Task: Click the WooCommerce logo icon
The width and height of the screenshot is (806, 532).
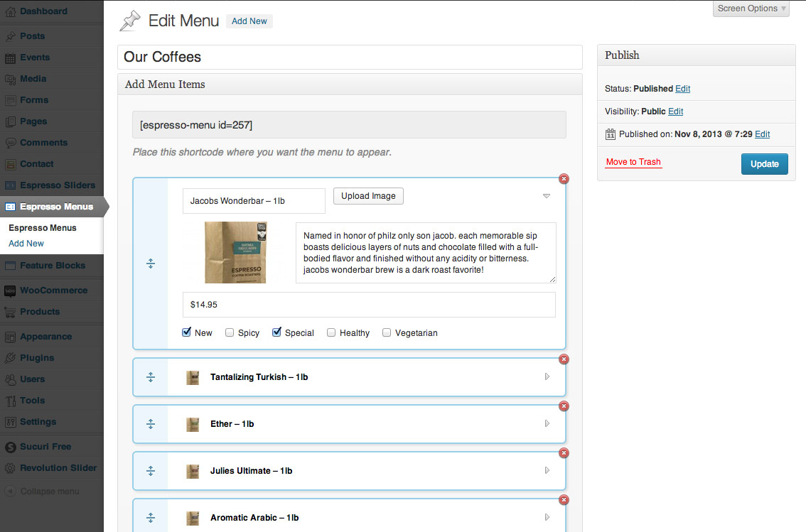Action: pyautogui.click(x=10, y=291)
